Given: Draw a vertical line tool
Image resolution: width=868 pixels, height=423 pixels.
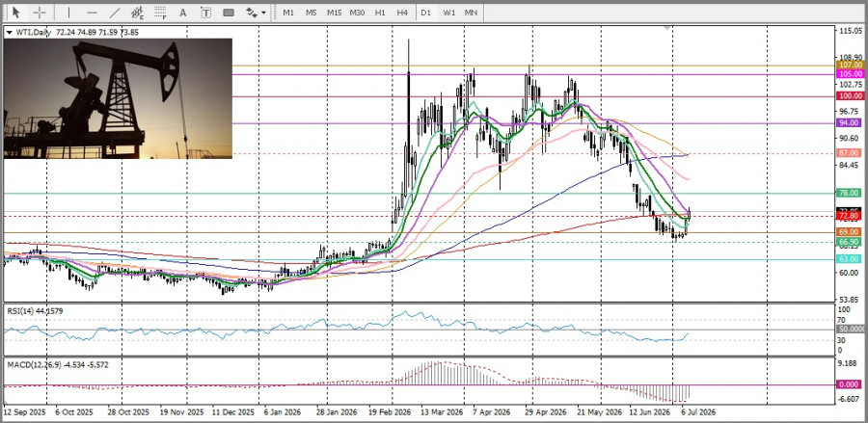Looking at the screenshot, I should click(x=68, y=13).
